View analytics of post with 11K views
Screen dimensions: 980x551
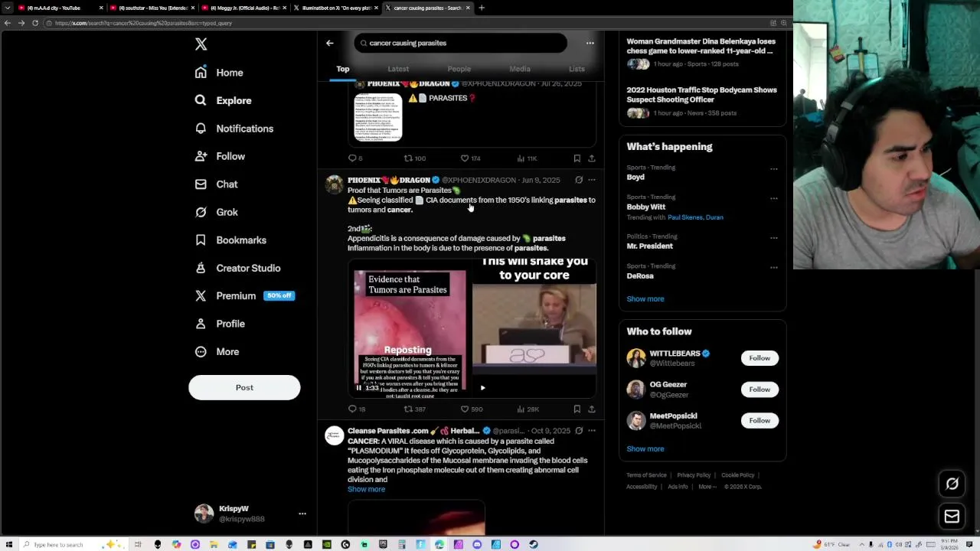click(527, 158)
